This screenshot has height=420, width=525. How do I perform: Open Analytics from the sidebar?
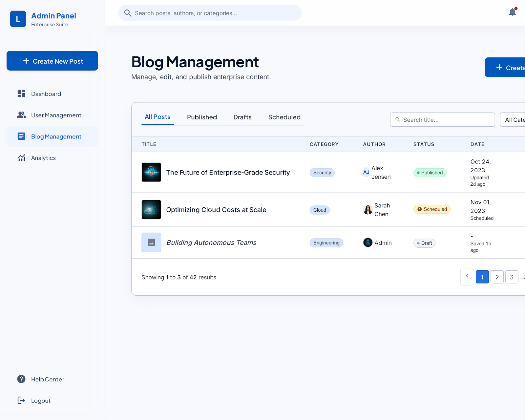tap(52, 158)
